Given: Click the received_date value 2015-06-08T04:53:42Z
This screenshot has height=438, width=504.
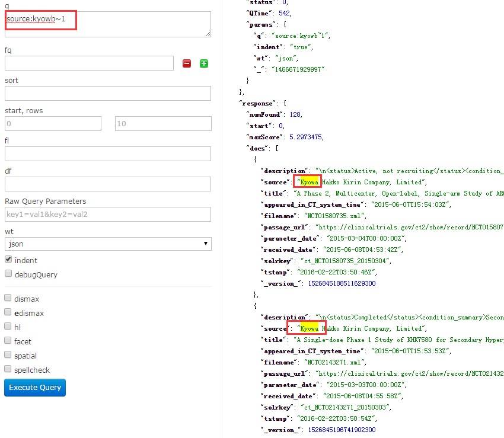Looking at the screenshot, I should coord(362,250).
